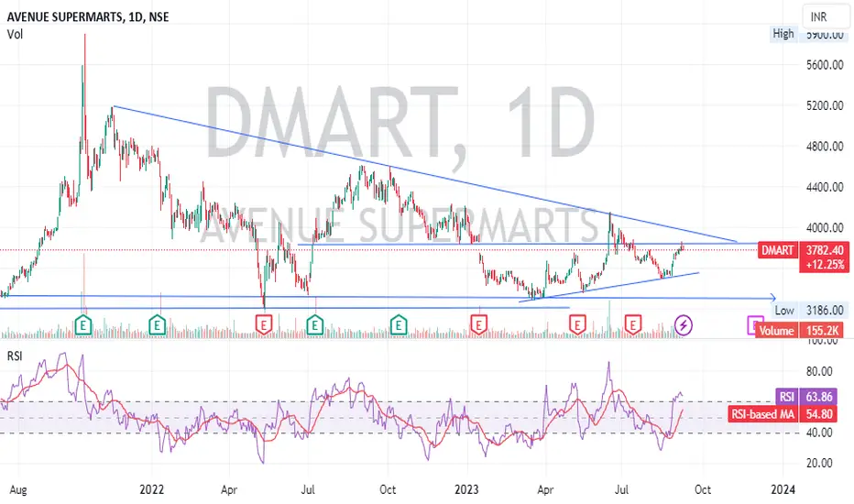The width and height of the screenshot is (854, 504).
Task: Select the Vol indicator label
Action: [15, 34]
